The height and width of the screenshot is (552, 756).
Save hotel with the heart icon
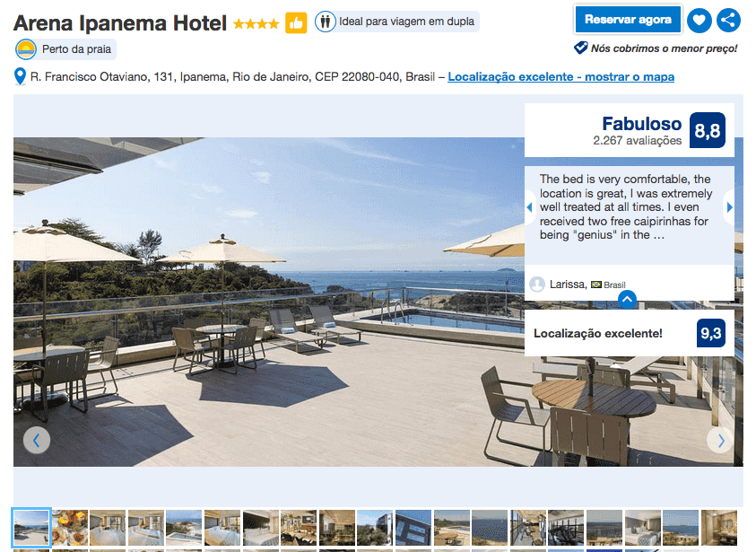[x=700, y=21]
